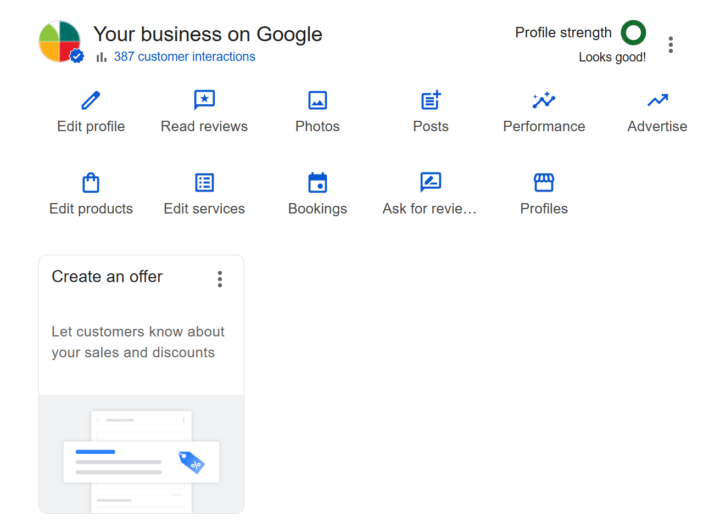Click the Edit services list icon
The image size is (720, 528).
204,182
